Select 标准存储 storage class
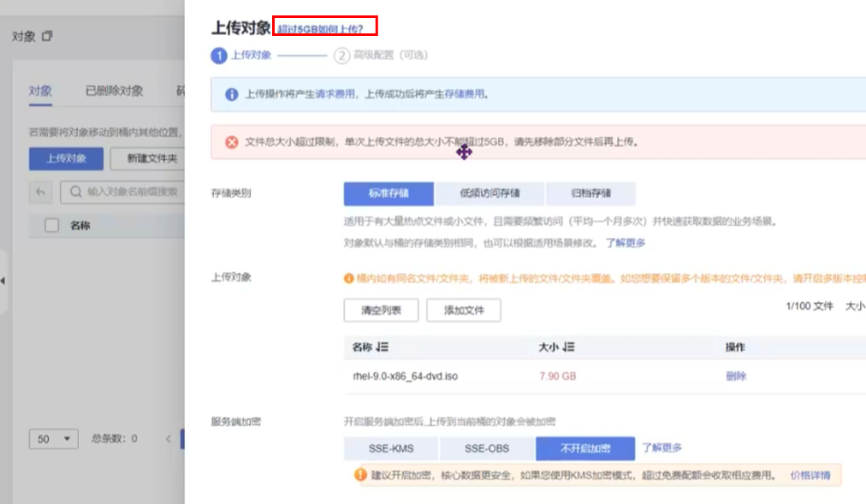Image resolution: width=866 pixels, height=504 pixels. [389, 193]
